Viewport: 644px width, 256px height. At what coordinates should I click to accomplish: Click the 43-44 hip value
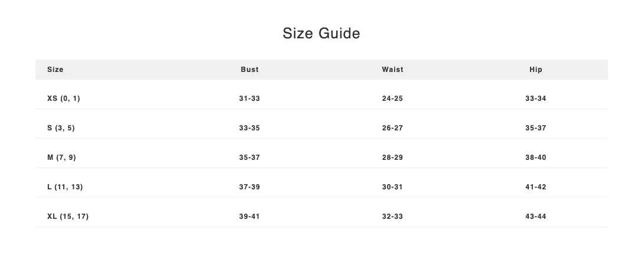click(x=535, y=216)
